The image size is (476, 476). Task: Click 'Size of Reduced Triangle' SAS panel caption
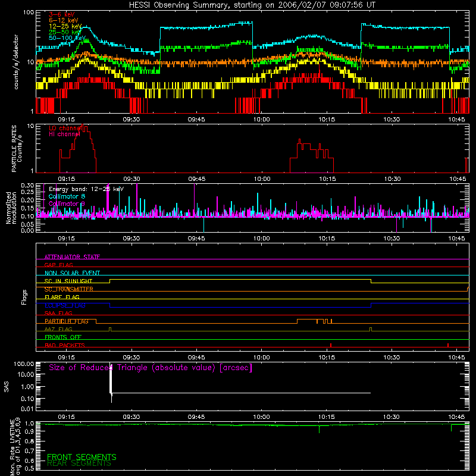coord(151,368)
